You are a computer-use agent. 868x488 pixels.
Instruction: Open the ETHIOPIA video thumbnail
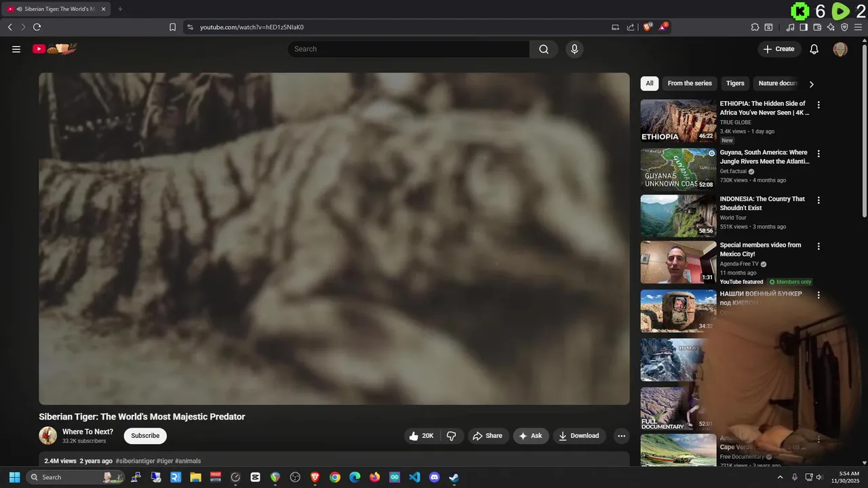tap(678, 121)
